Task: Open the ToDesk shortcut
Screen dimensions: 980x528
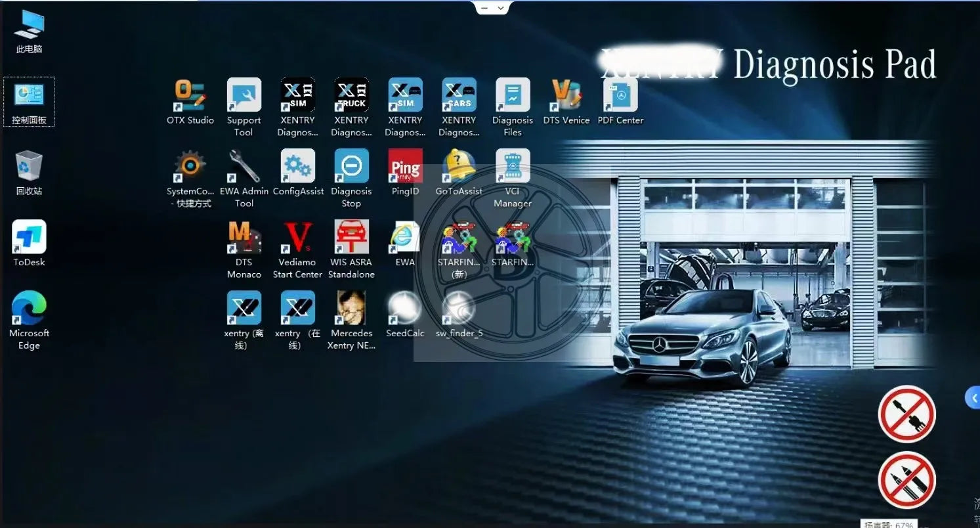Action: (x=29, y=244)
